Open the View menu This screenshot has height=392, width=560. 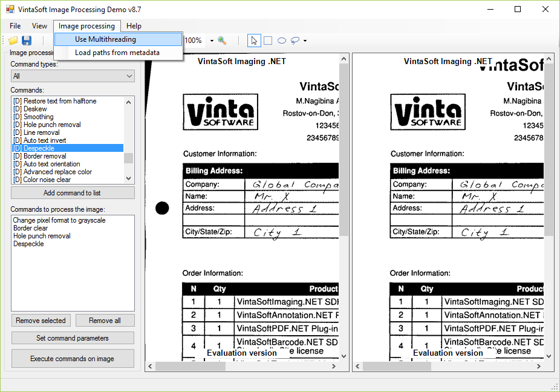[39, 26]
